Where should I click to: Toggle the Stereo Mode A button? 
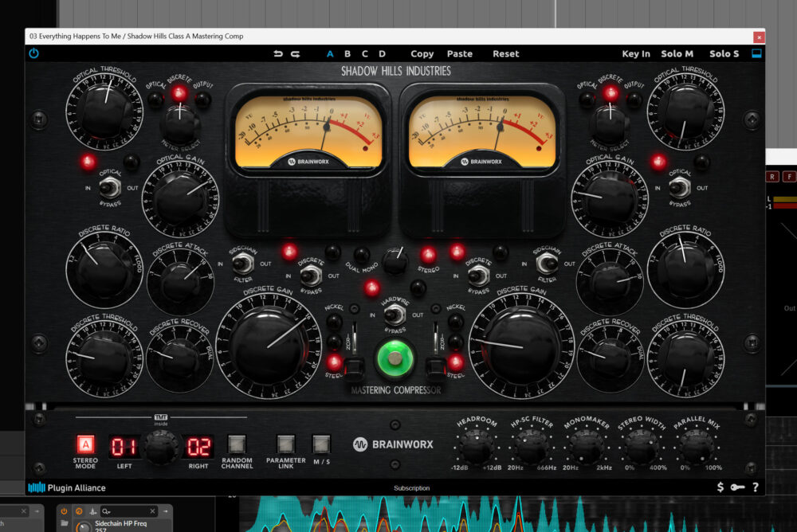click(x=85, y=445)
